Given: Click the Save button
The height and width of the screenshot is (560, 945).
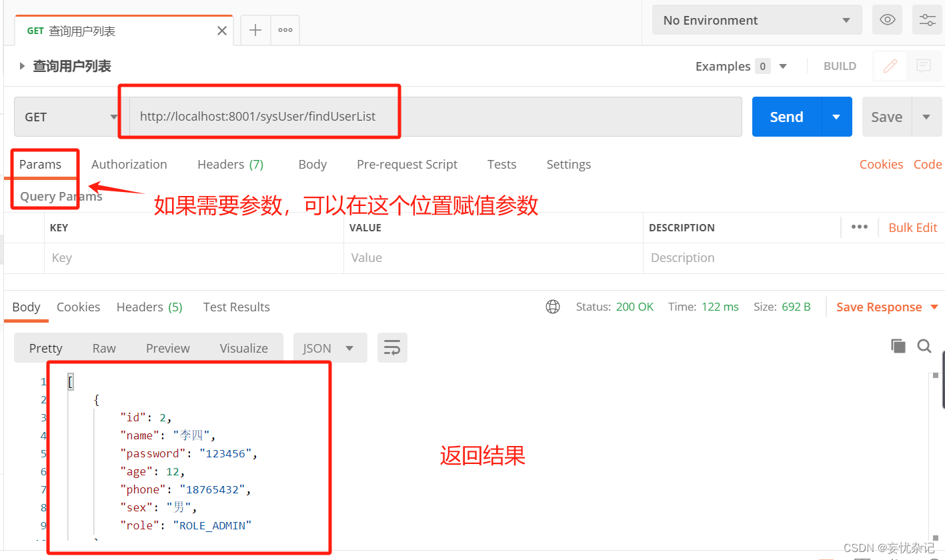Looking at the screenshot, I should click(886, 117).
